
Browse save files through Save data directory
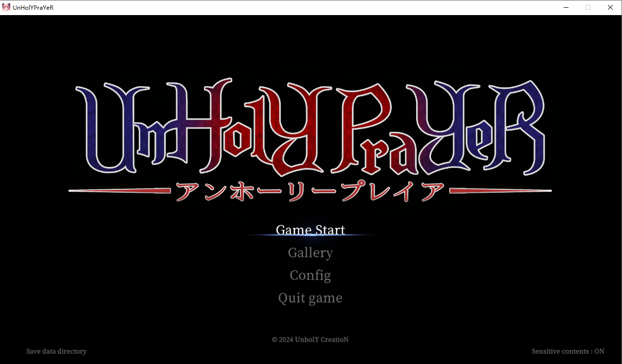56,351
